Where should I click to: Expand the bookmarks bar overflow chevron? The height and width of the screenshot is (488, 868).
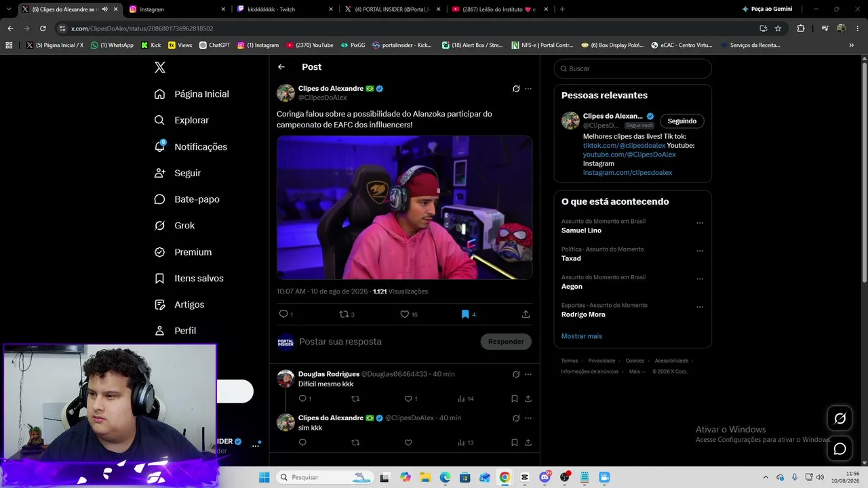(852, 45)
